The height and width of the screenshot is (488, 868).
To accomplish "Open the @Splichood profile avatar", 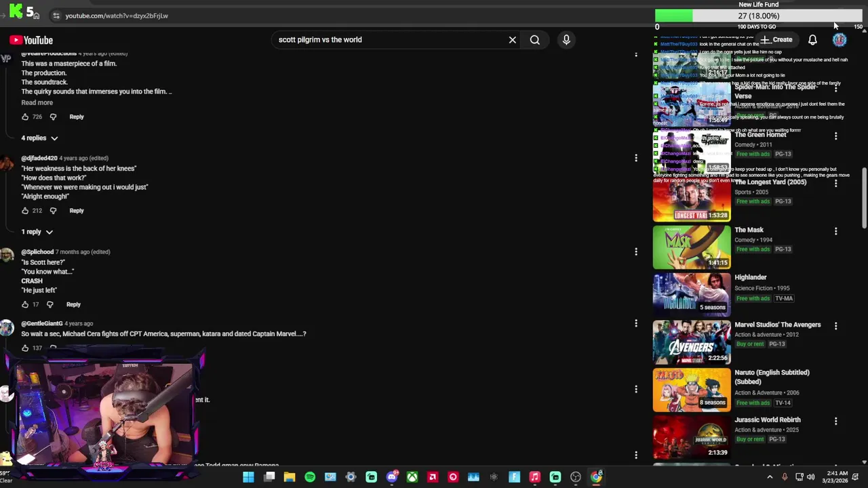I will (6, 256).
